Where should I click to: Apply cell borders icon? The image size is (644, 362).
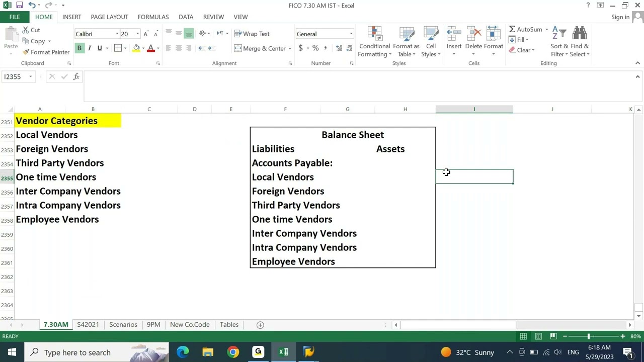pos(118,48)
